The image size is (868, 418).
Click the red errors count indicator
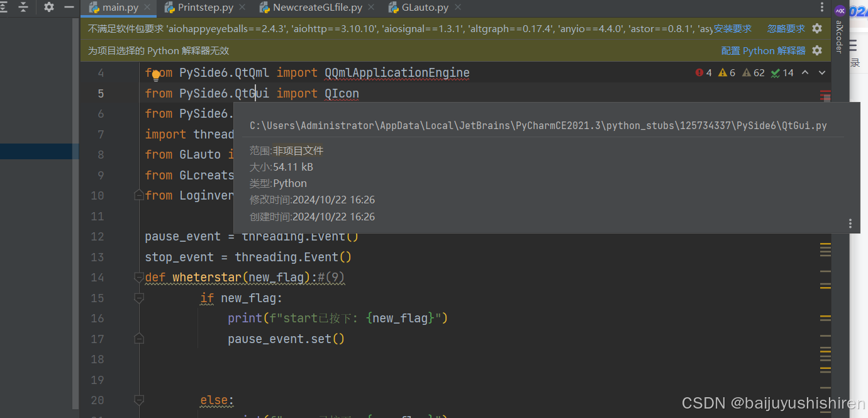[703, 73]
